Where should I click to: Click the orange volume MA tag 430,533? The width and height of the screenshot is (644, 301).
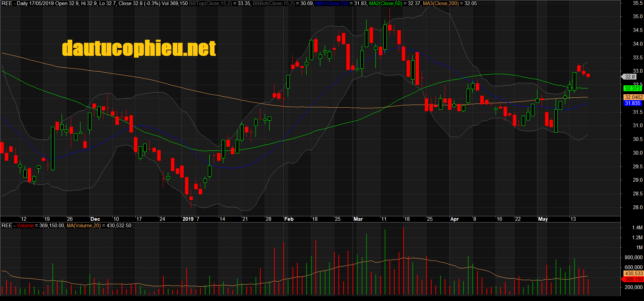(x=633, y=274)
